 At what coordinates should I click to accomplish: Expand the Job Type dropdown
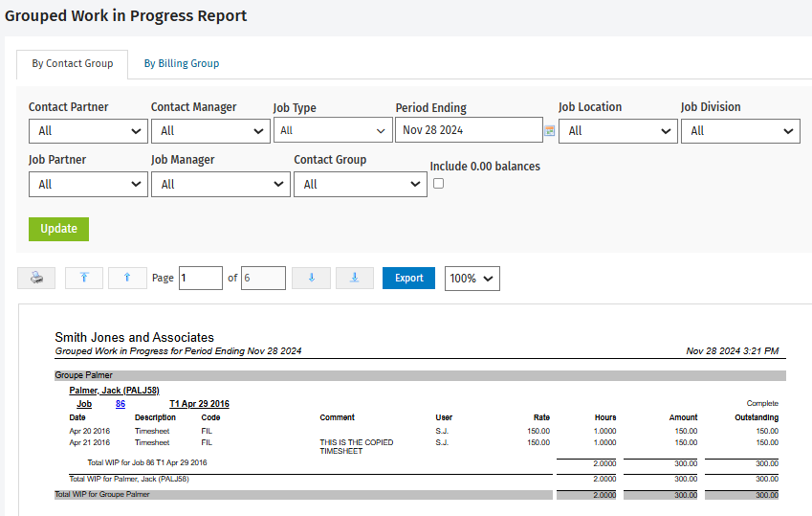click(333, 131)
